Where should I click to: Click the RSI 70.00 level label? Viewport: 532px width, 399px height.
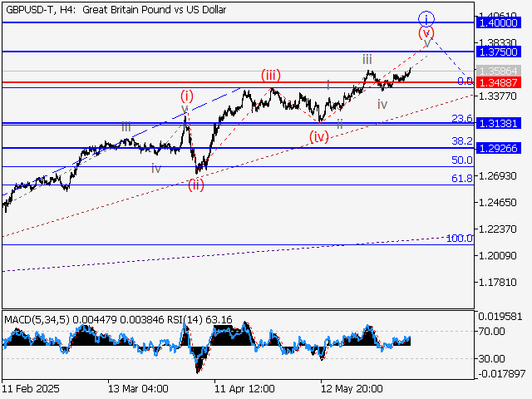click(492, 331)
